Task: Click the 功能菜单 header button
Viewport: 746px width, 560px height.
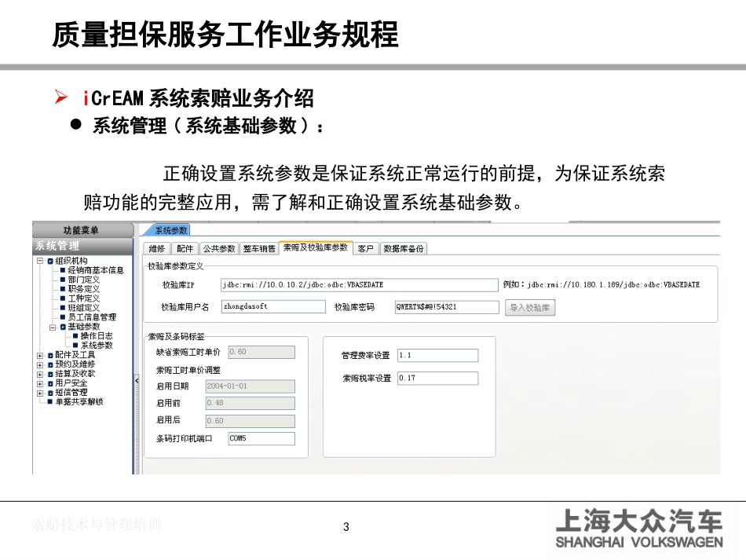Action: click(x=82, y=230)
